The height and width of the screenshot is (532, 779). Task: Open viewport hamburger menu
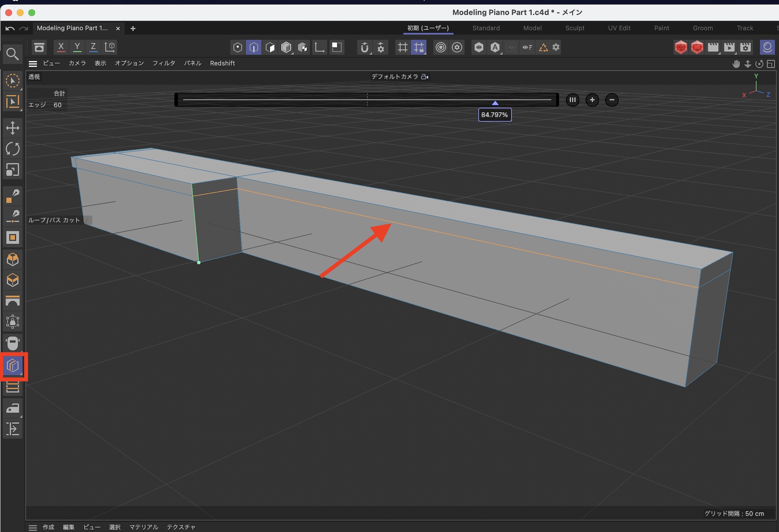tap(33, 63)
